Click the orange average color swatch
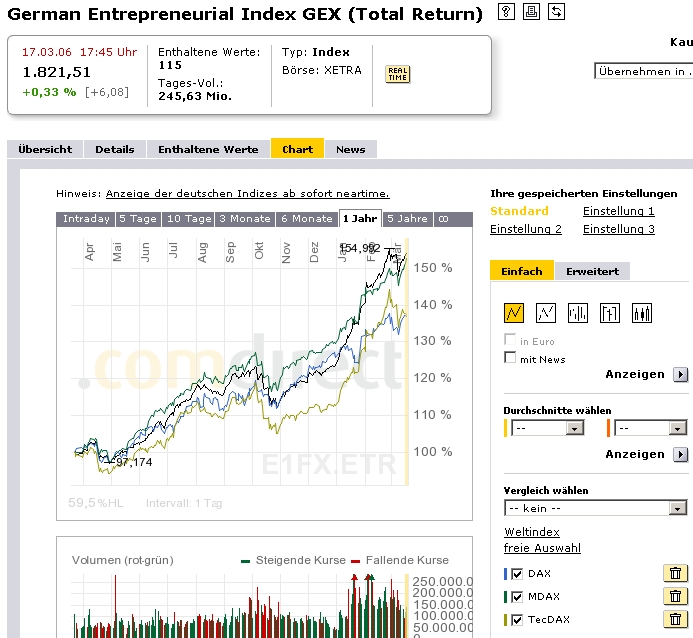This screenshot has height=638, width=693. click(609, 428)
